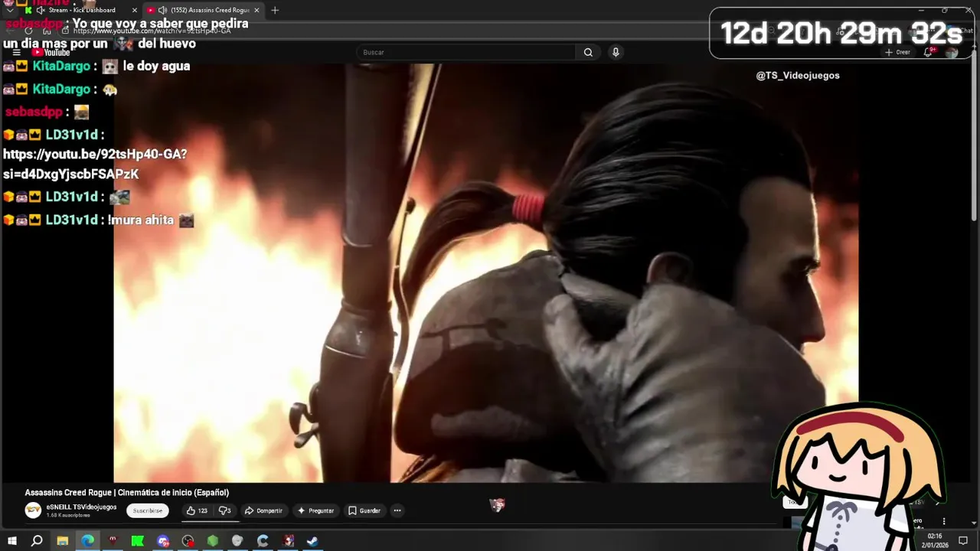Click the browser home icon
The height and width of the screenshot is (551, 980).
pyautogui.click(x=47, y=31)
